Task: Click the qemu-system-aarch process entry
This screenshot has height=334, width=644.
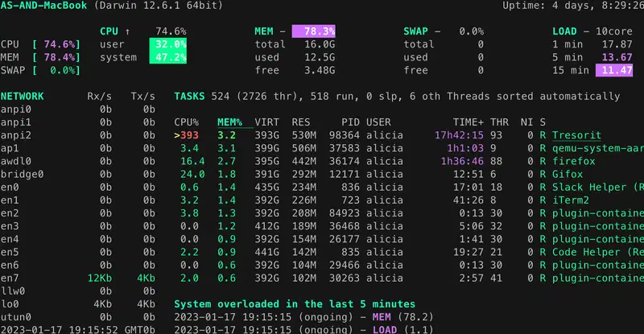Action: (x=597, y=148)
